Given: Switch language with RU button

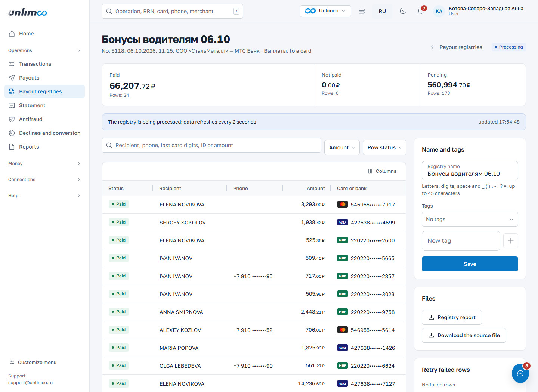Looking at the screenshot, I should [x=382, y=11].
